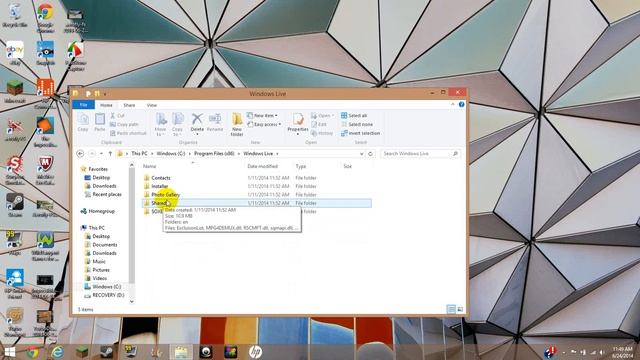Open recent locations dropdown arrow
The width and height of the screenshot is (640, 360).
point(101,153)
